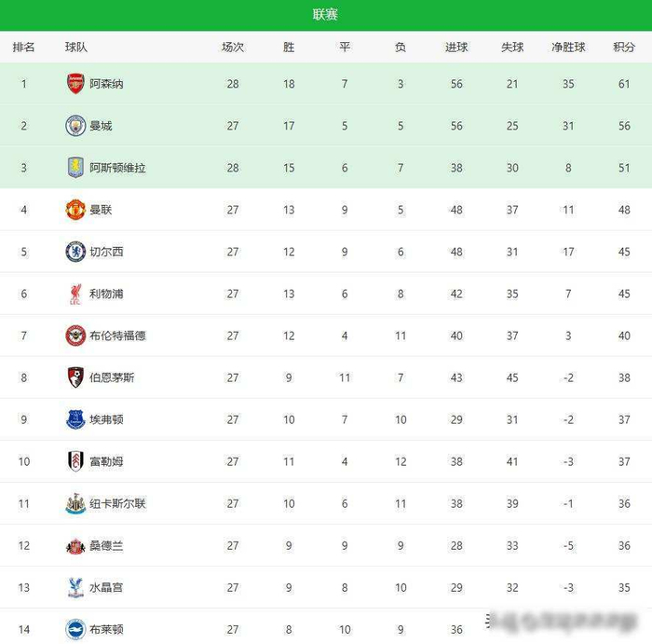This screenshot has height=644, width=652.
Task: Click the Fulham club crest icon
Action: 75,461
